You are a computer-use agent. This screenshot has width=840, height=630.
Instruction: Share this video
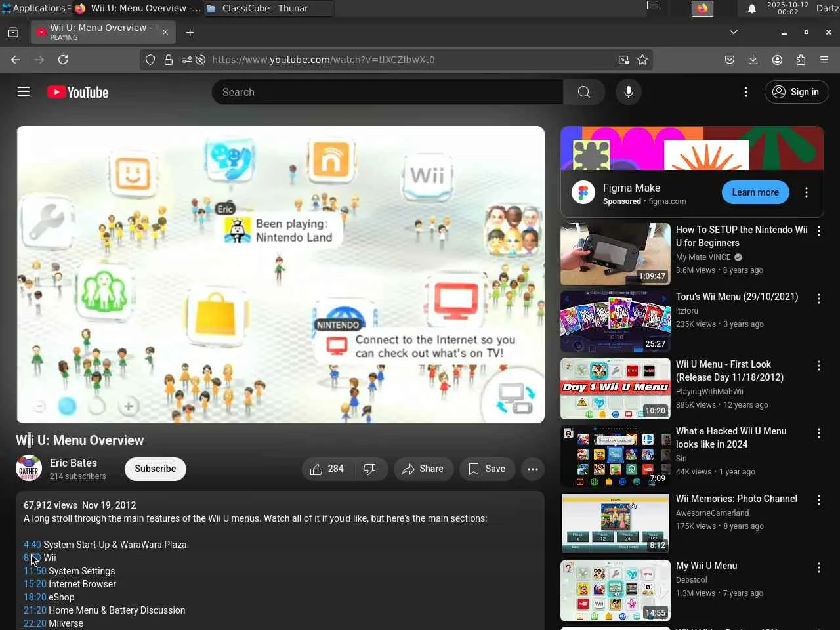423,469
